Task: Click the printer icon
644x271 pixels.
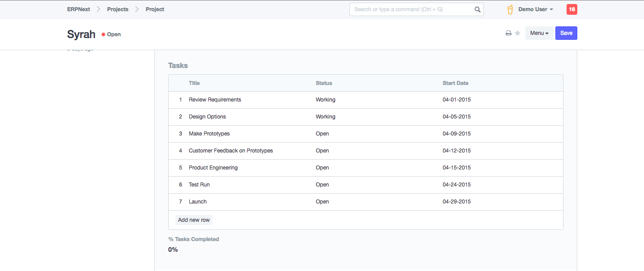Action: coord(508,33)
